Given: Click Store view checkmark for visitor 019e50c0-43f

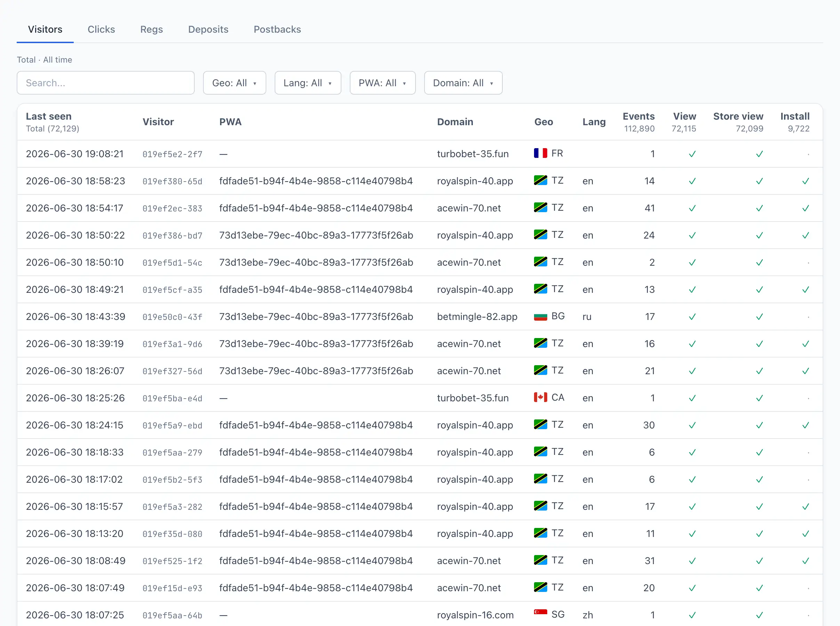Looking at the screenshot, I should coord(759,317).
